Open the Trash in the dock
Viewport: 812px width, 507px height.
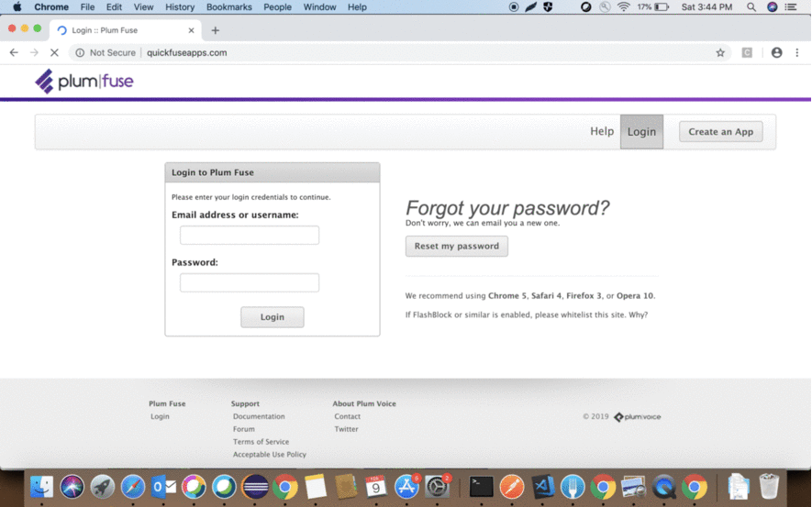pyautogui.click(x=769, y=486)
